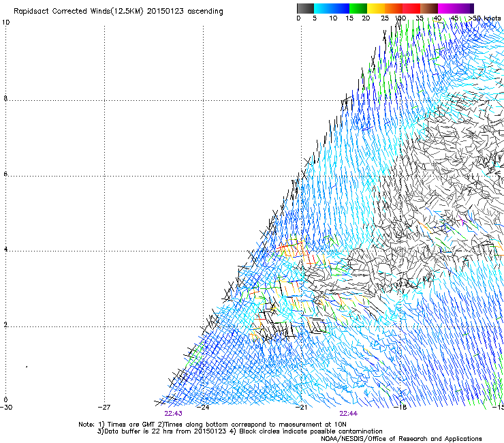Screen dimensions: 504x443
Task: Click the note 'Data buffer is 22 hrs from 20150123'
Action: [x=165, y=431]
